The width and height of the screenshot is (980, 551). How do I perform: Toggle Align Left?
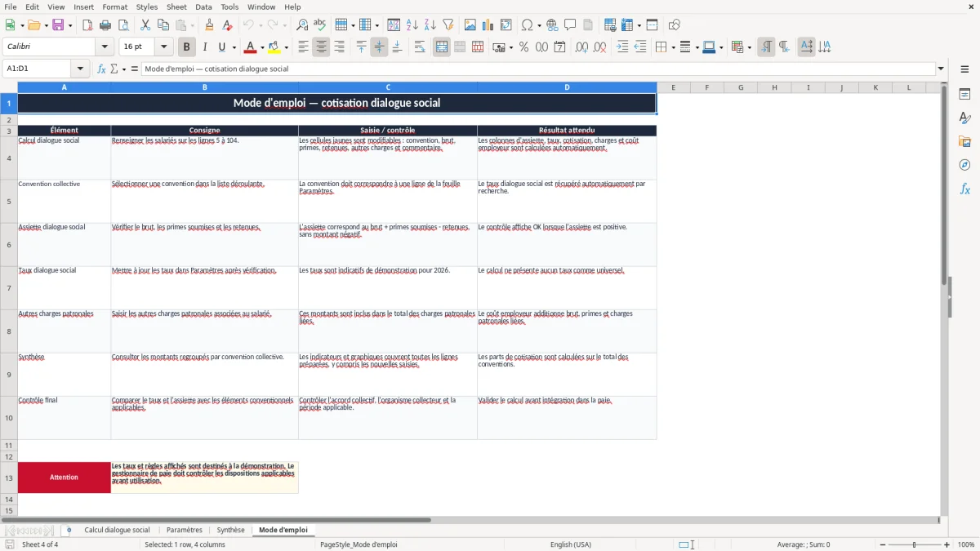click(x=303, y=47)
